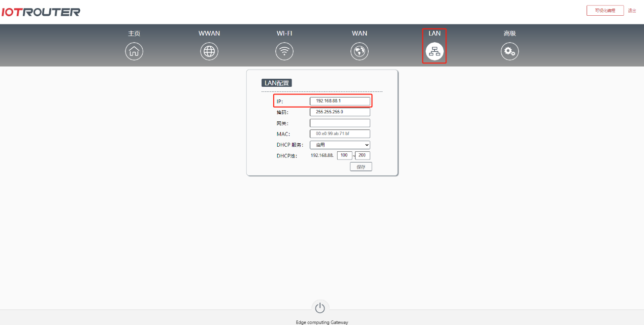Focus the 掩码 subnet mask field

tap(340, 112)
